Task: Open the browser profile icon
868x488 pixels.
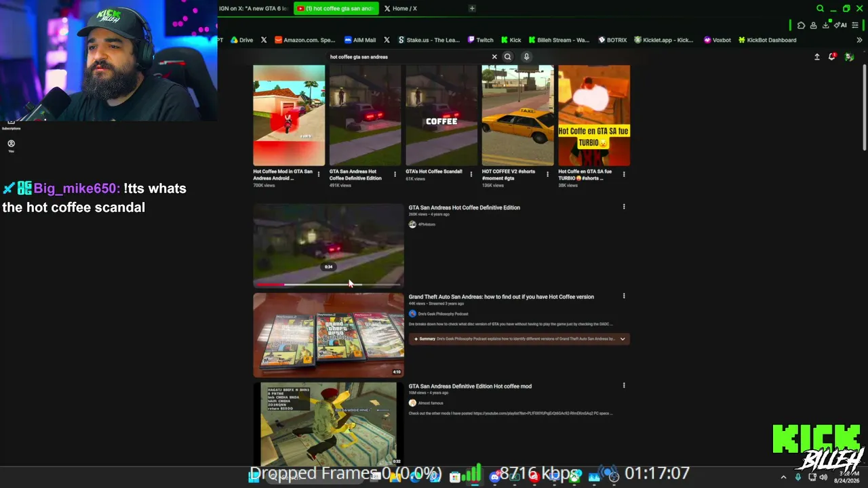Action: pyautogui.click(x=813, y=25)
